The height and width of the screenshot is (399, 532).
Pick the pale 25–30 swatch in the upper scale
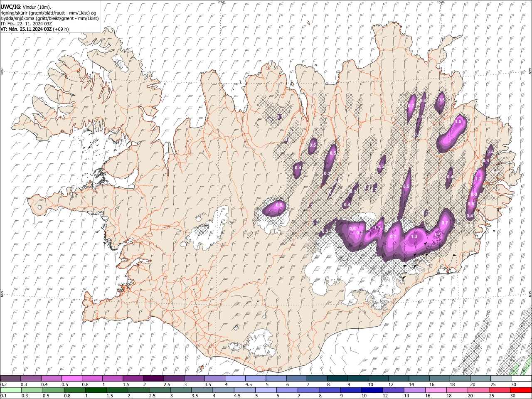[500, 378]
